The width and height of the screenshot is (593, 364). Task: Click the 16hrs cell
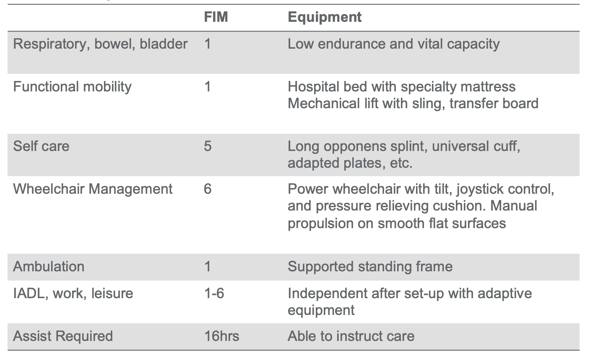pyautogui.click(x=221, y=336)
